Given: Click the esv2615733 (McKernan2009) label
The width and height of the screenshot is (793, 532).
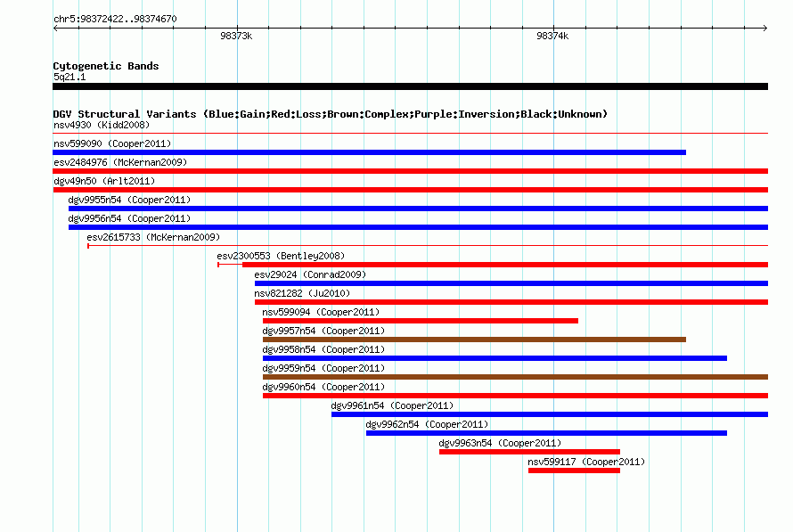Looking at the screenshot, I should (x=153, y=237).
